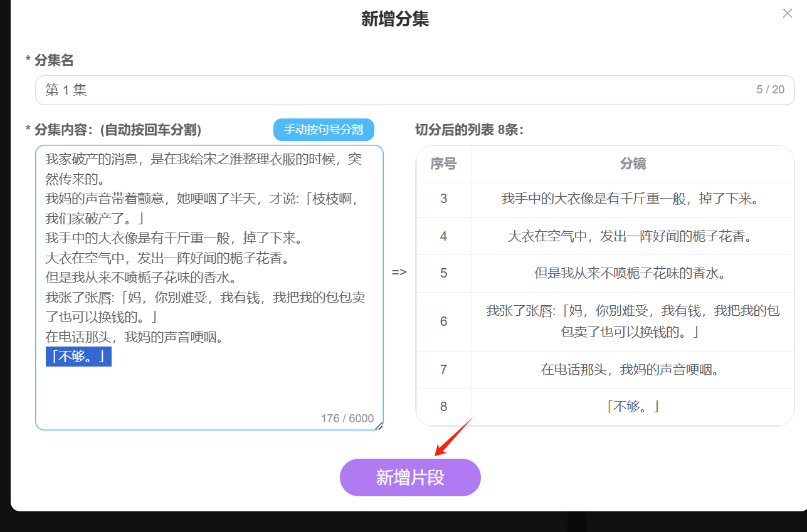807x532 pixels.
Task: Click the 手动按句号分割 split mode button
Action: (x=324, y=130)
